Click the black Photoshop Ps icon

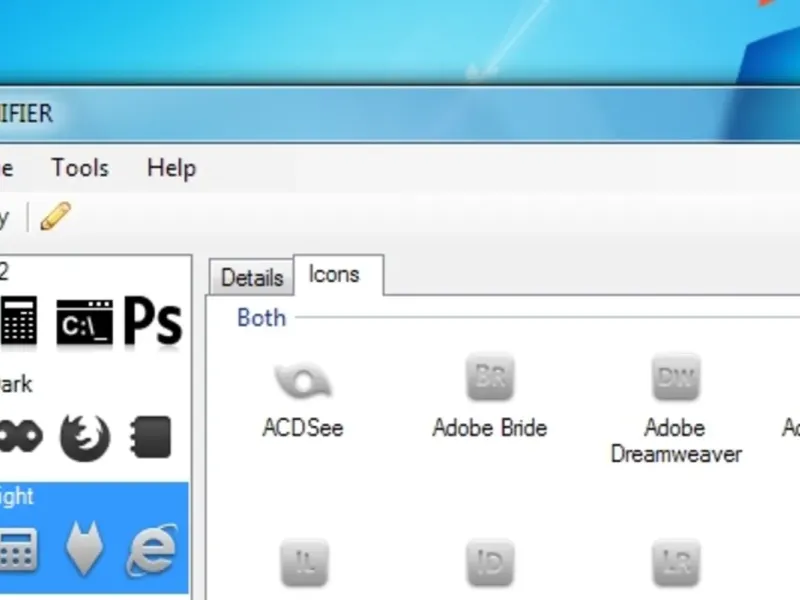[x=153, y=321]
